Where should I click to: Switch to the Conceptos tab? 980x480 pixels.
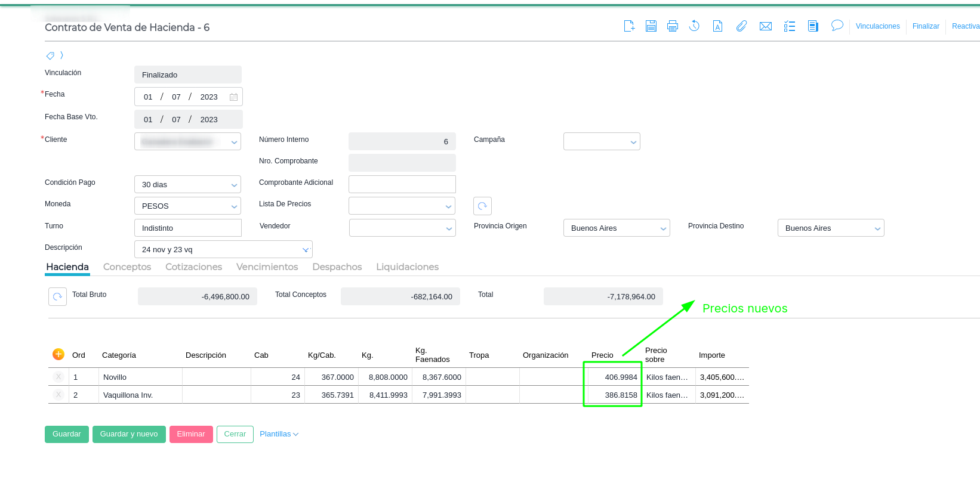(127, 267)
